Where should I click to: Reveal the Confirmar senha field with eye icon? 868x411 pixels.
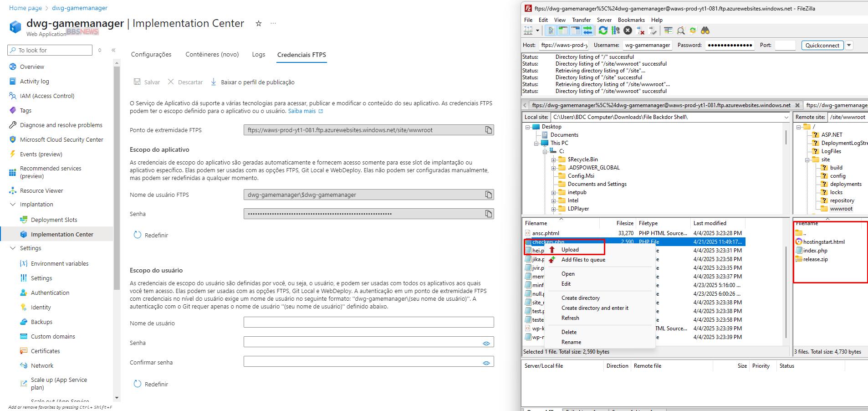(x=486, y=363)
